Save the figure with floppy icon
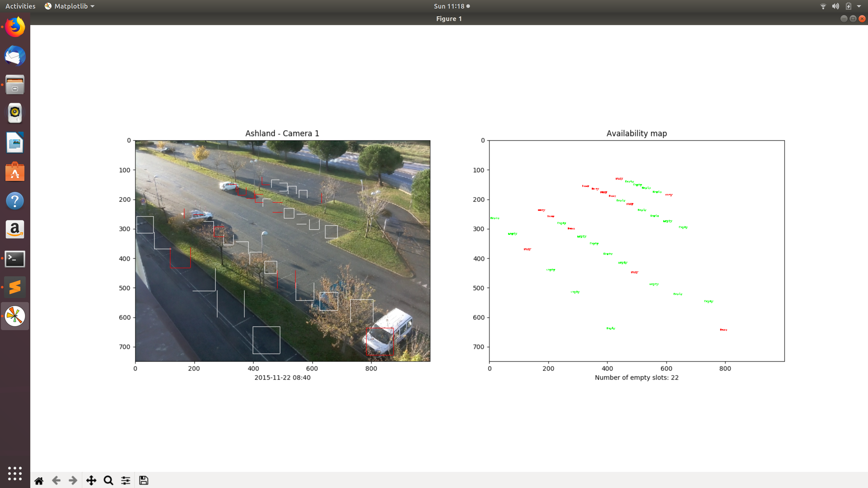The image size is (868, 488). [x=144, y=480]
